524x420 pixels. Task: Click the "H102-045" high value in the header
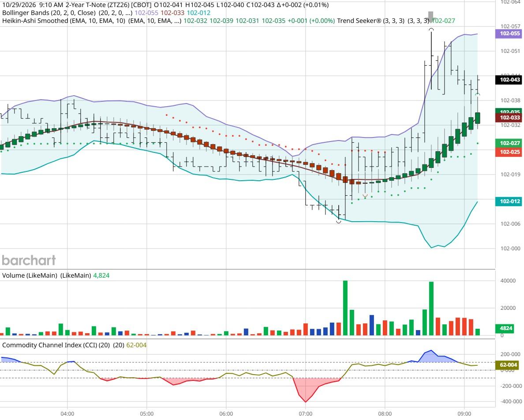[x=199, y=5]
